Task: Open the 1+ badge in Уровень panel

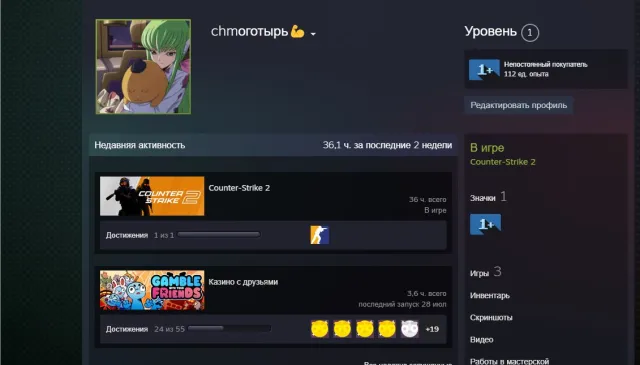Action: [x=484, y=69]
